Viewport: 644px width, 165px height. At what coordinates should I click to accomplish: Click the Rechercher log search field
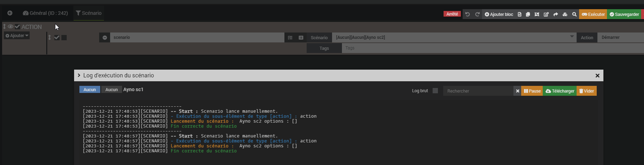[x=478, y=91]
